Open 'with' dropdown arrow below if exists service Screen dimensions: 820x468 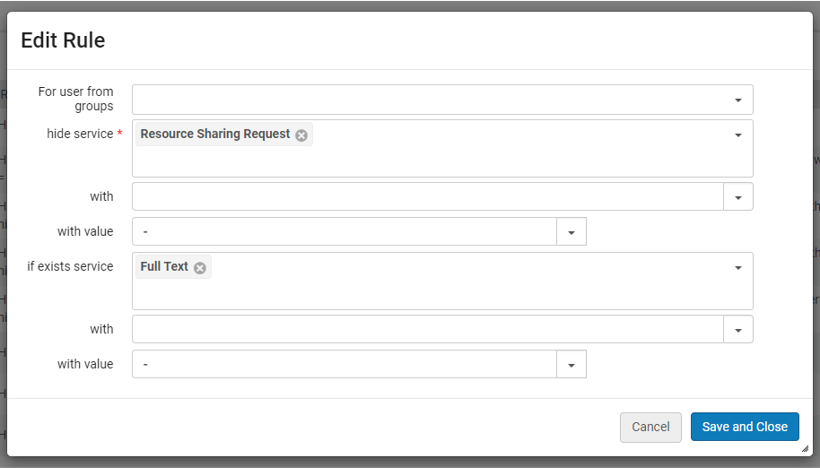(x=738, y=330)
